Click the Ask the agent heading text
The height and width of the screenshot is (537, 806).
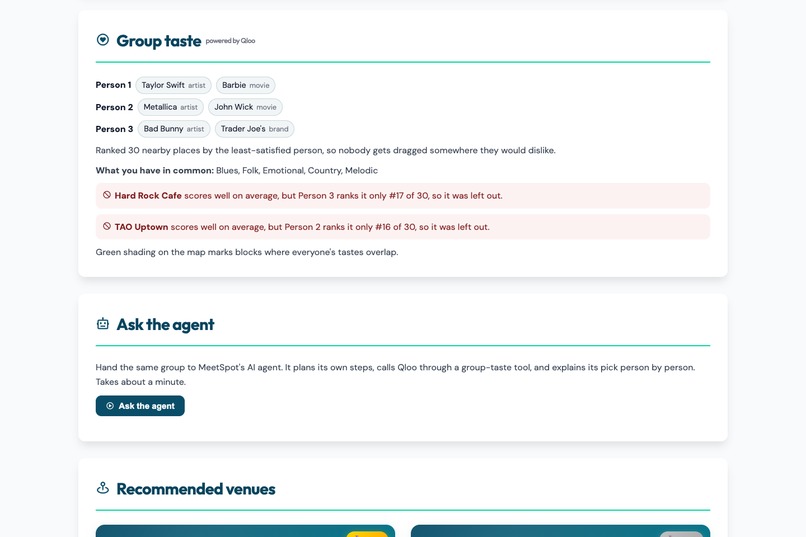pos(166,324)
